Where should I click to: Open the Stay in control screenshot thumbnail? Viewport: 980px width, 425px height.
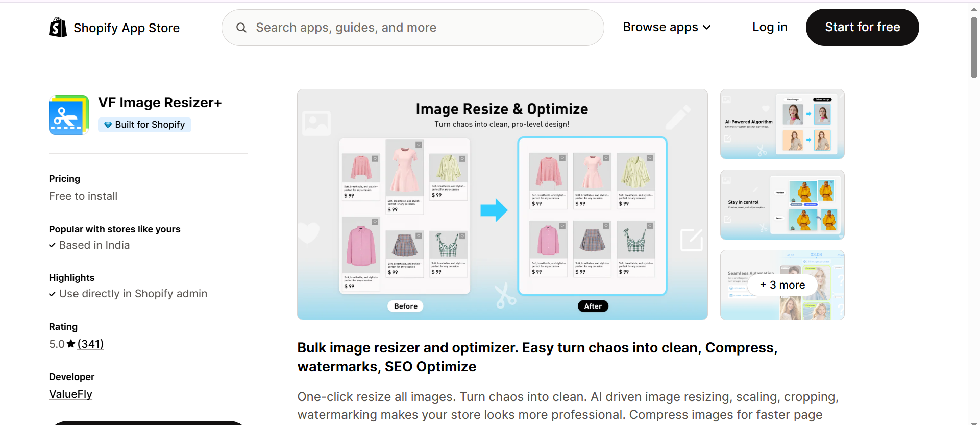click(782, 205)
